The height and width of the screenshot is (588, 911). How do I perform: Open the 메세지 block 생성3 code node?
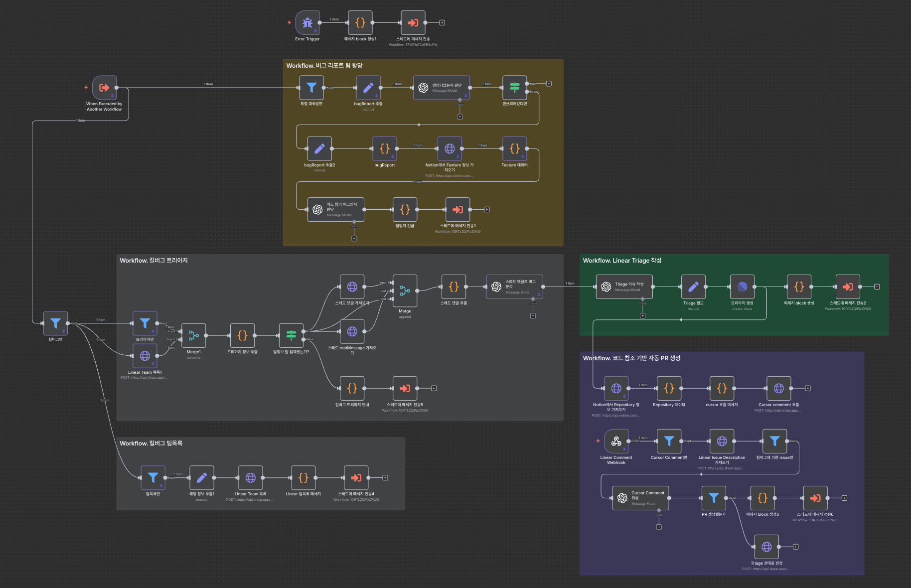click(x=763, y=498)
